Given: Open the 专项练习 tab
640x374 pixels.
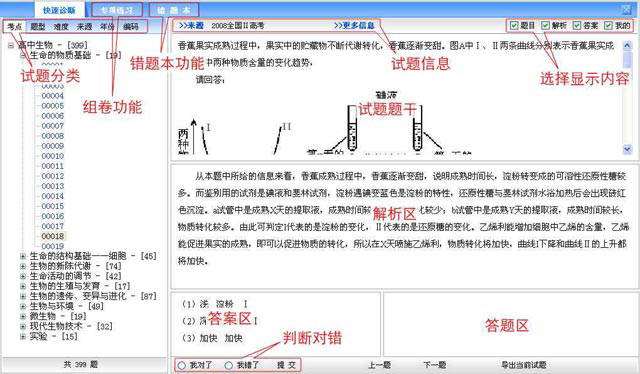Looking at the screenshot, I should click(x=117, y=10).
